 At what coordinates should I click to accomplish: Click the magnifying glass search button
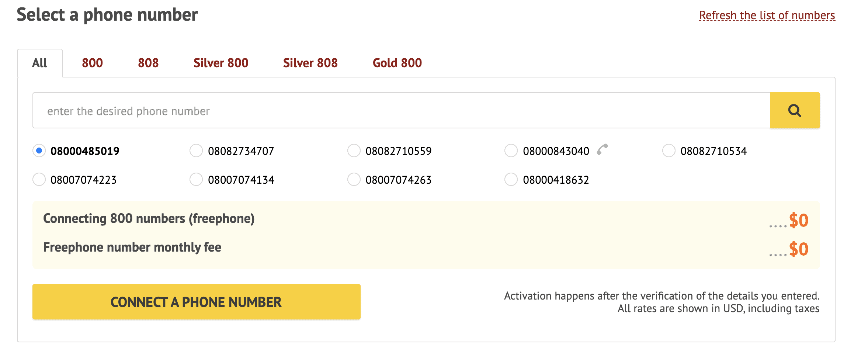pos(794,111)
